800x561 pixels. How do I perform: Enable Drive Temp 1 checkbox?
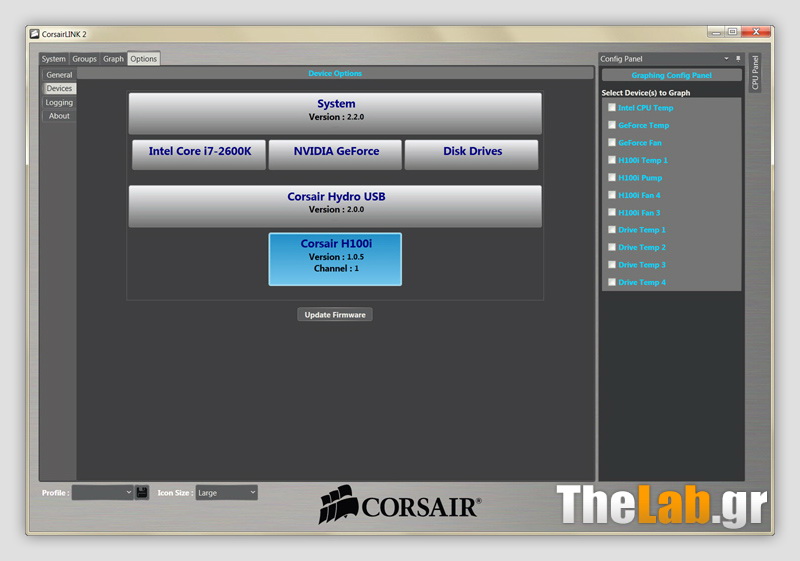[612, 230]
